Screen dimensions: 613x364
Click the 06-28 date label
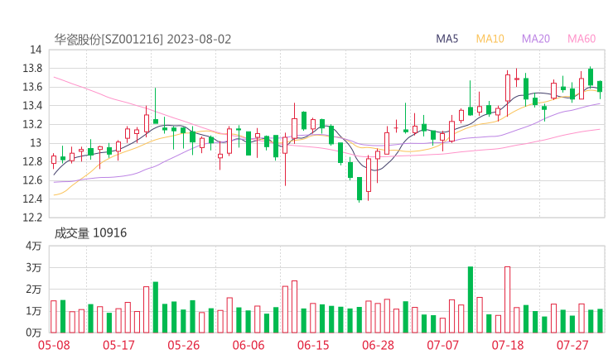pos(378,345)
